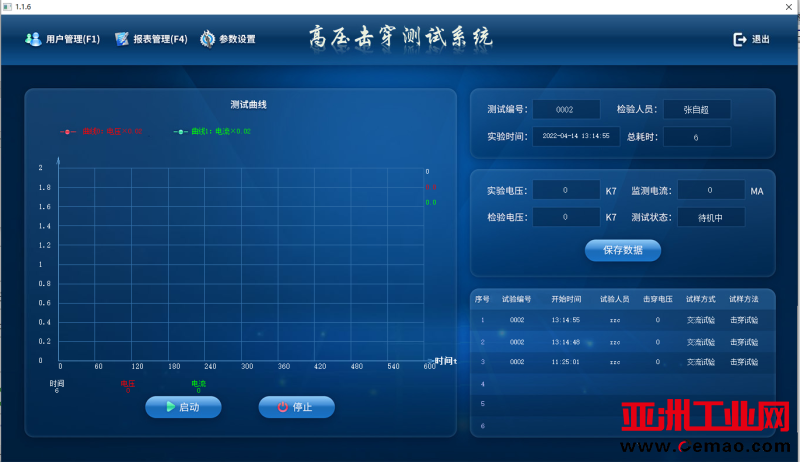Viewport: 800px width, 462px height.
Task: Click the 检验电压 value field
Action: point(566,217)
